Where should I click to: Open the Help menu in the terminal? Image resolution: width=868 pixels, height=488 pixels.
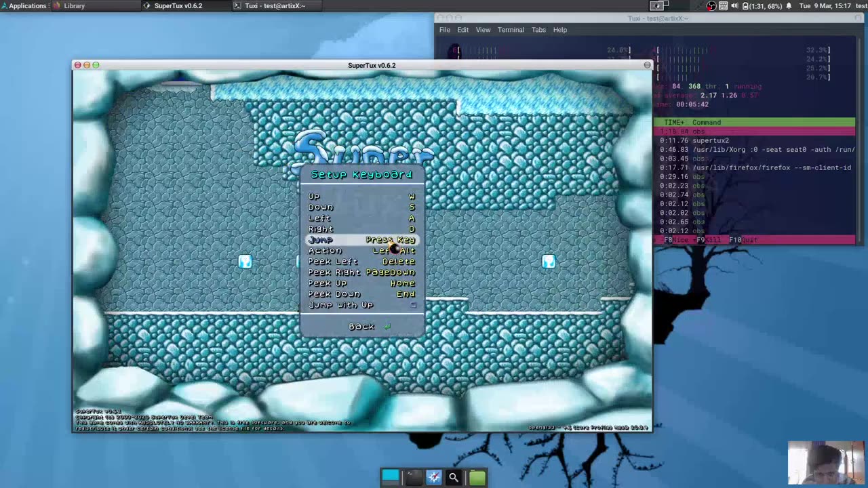click(x=559, y=30)
